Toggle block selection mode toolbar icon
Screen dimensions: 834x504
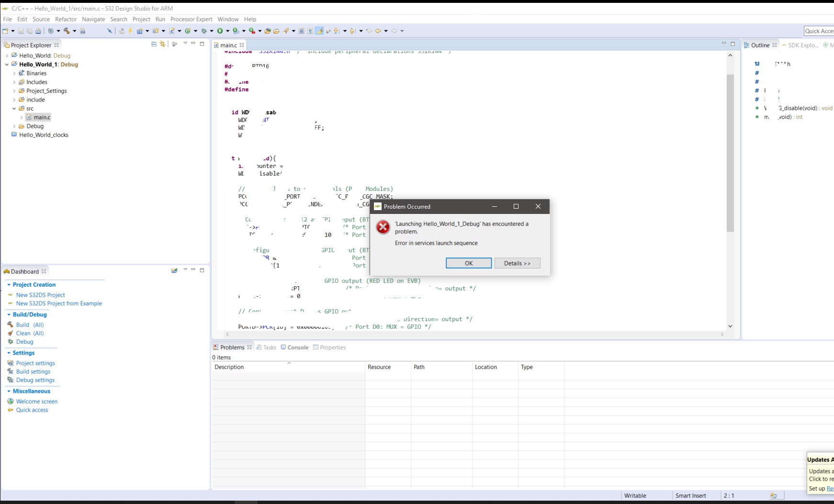click(x=302, y=31)
